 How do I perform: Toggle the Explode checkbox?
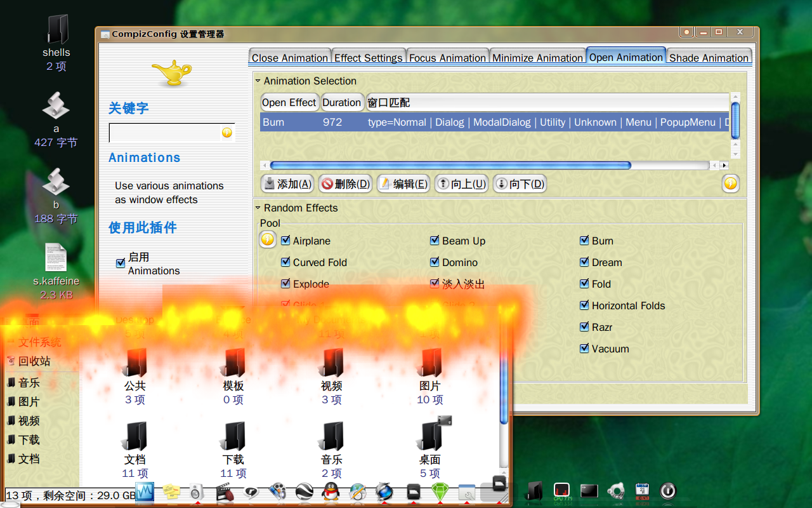285,284
